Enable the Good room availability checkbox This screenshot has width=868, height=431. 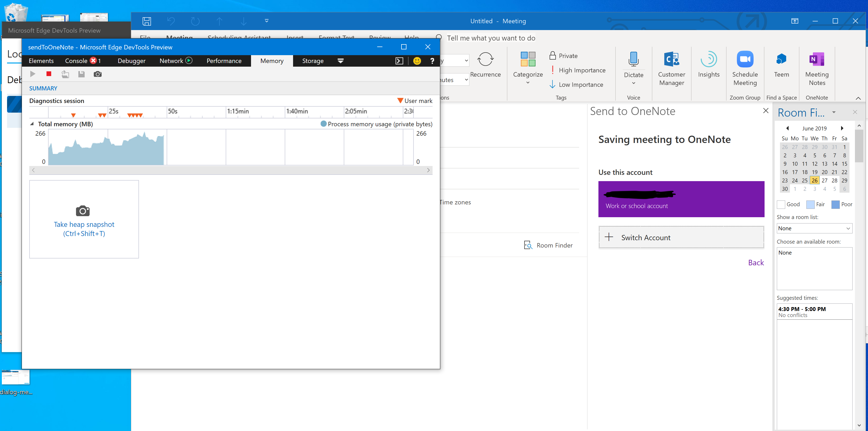tap(781, 204)
